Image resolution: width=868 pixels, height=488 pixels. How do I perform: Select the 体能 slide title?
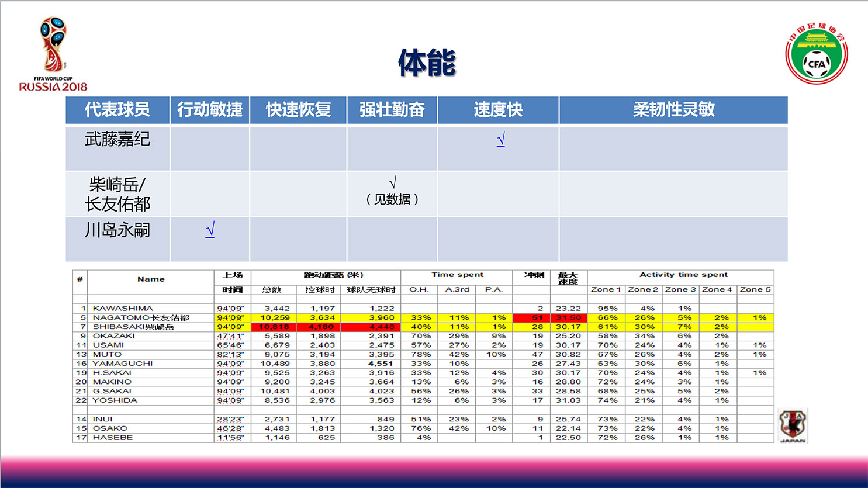click(x=427, y=63)
